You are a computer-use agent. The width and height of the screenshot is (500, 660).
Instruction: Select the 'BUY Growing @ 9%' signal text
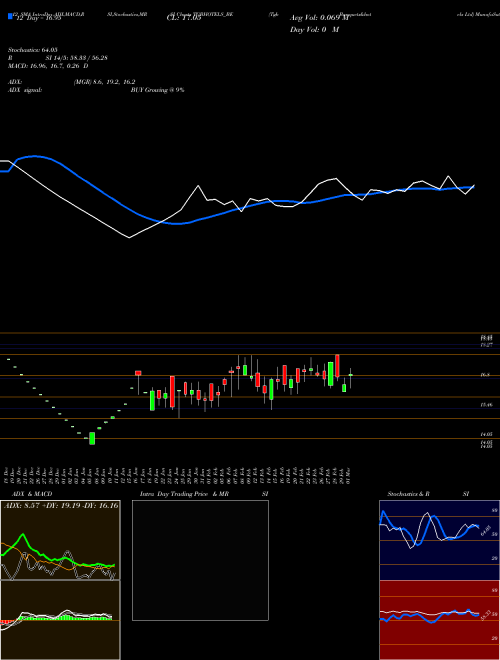tap(157, 90)
